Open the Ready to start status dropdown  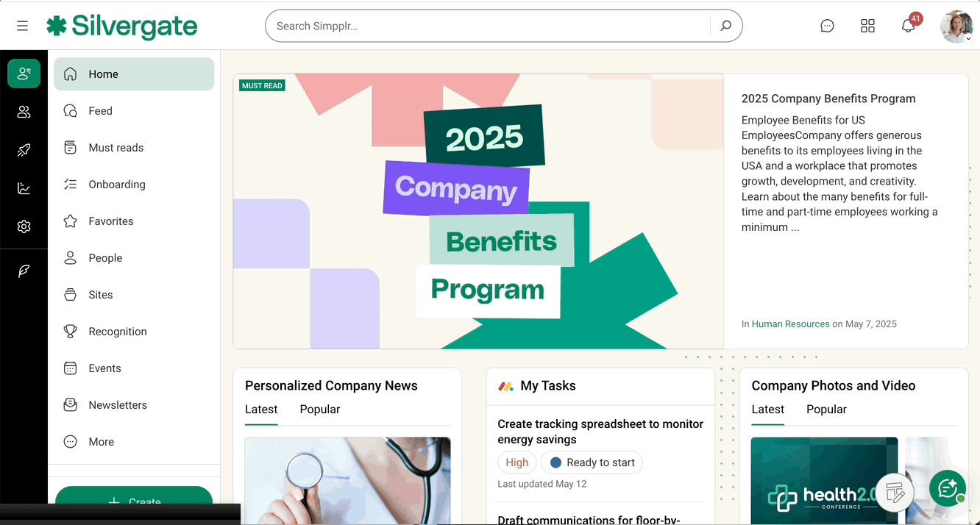point(592,463)
